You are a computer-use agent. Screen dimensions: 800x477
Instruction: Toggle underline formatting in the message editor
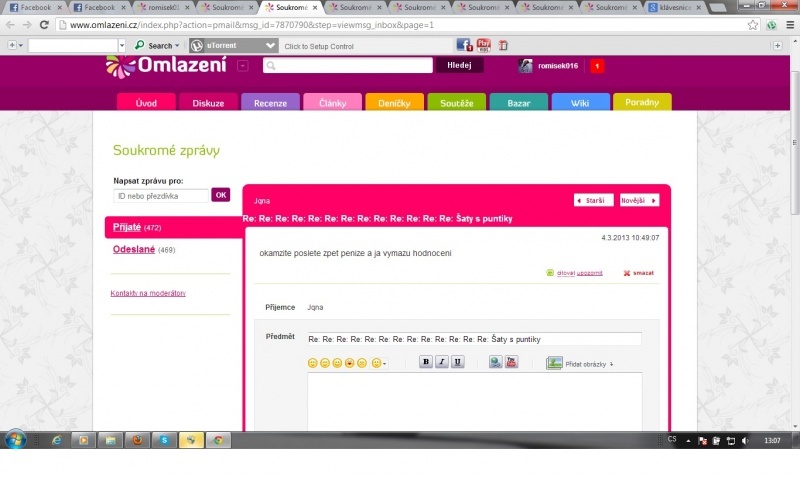(457, 362)
